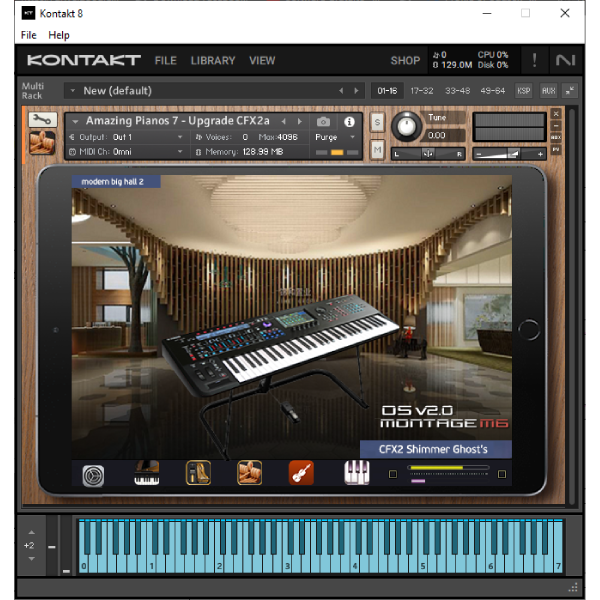The height and width of the screenshot is (600, 600).
Task: Go to next multi preset
Action: pyautogui.click(x=356, y=91)
